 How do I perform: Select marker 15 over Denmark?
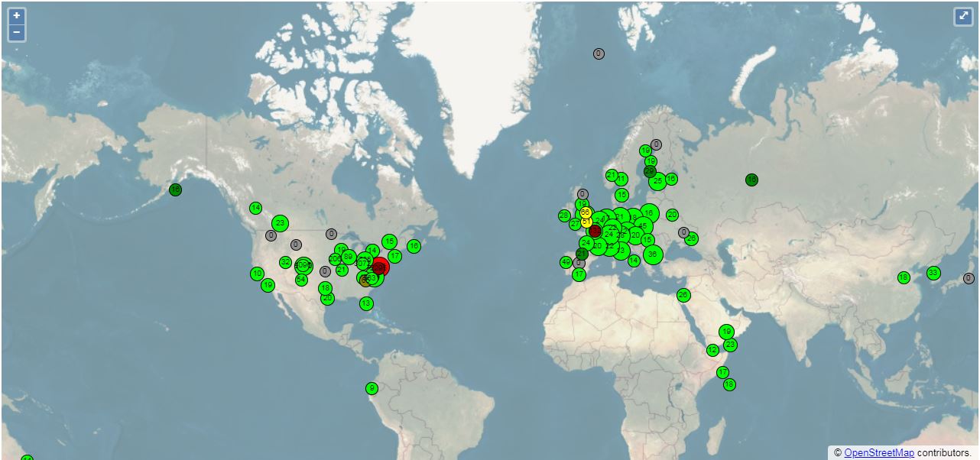621,195
